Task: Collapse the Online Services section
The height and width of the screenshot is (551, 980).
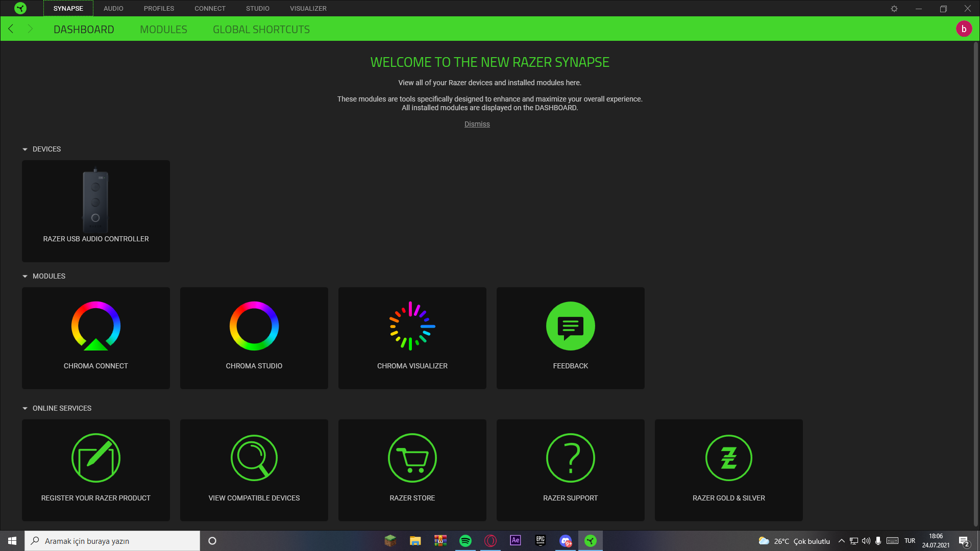Action: (25, 409)
